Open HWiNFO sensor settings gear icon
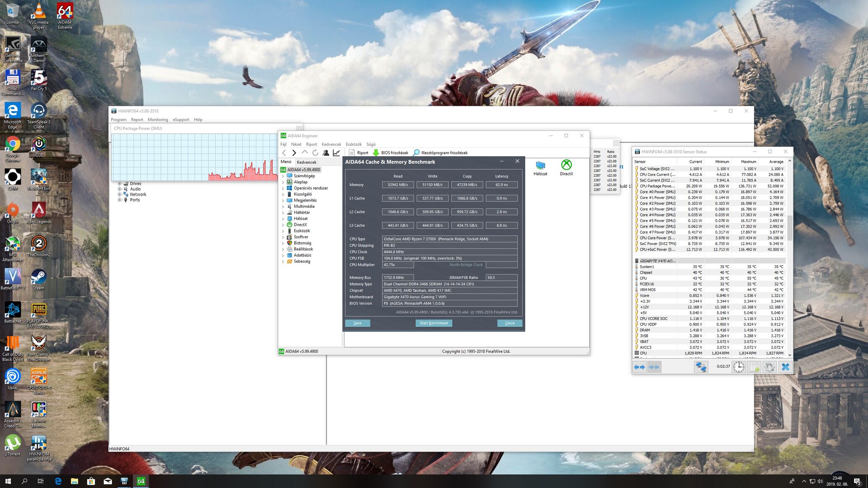 pos(770,367)
